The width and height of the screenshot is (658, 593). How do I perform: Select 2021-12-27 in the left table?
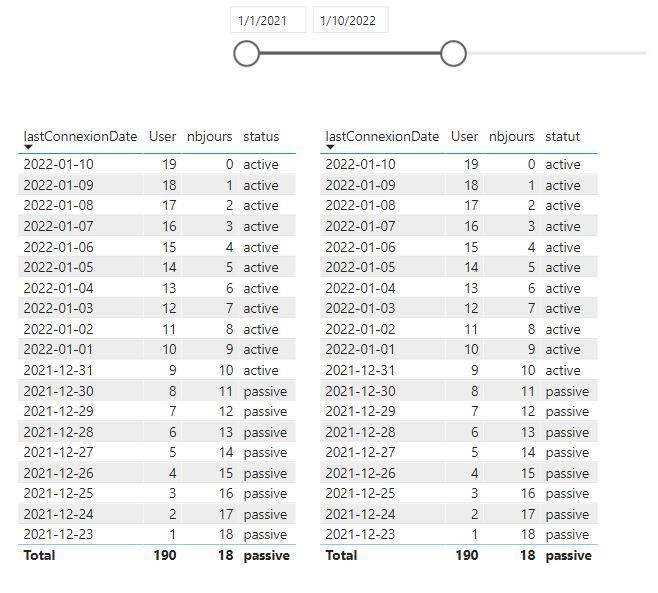(58, 453)
